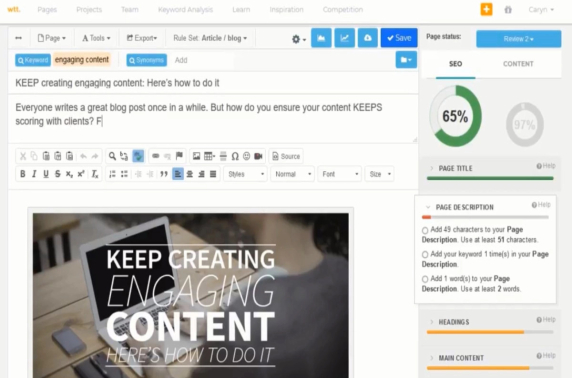Click the orange plus icon

(486, 9)
